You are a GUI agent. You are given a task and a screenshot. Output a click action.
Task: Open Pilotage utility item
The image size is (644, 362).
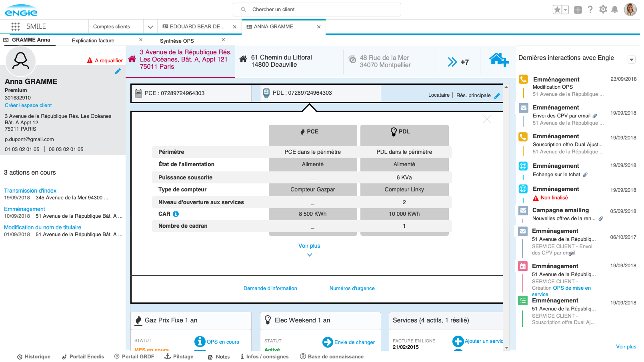[x=179, y=357]
